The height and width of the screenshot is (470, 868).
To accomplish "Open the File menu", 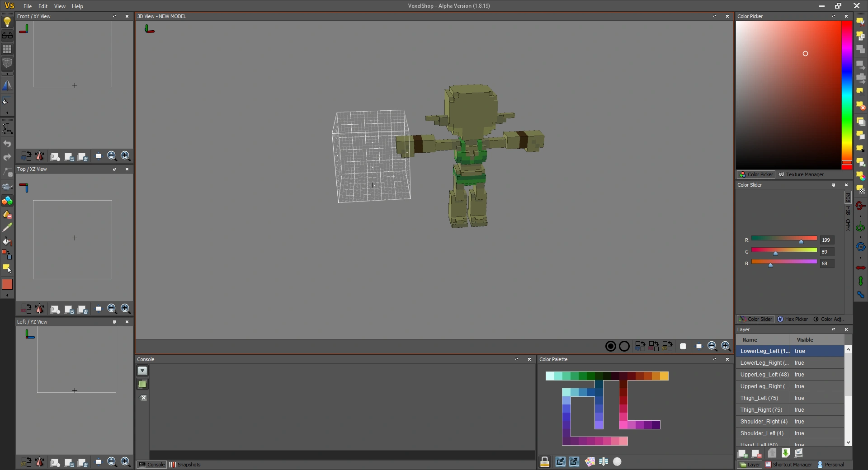I will 28,6.
